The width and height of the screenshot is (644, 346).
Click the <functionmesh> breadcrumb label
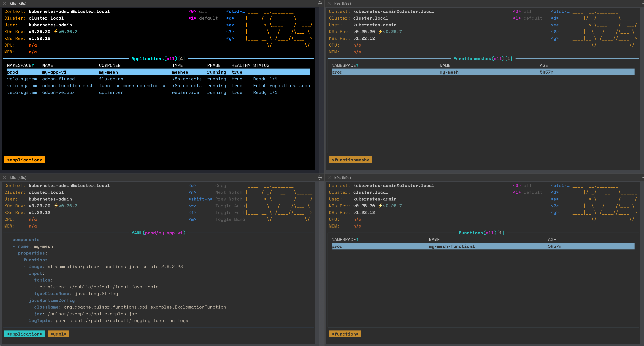[x=350, y=160]
